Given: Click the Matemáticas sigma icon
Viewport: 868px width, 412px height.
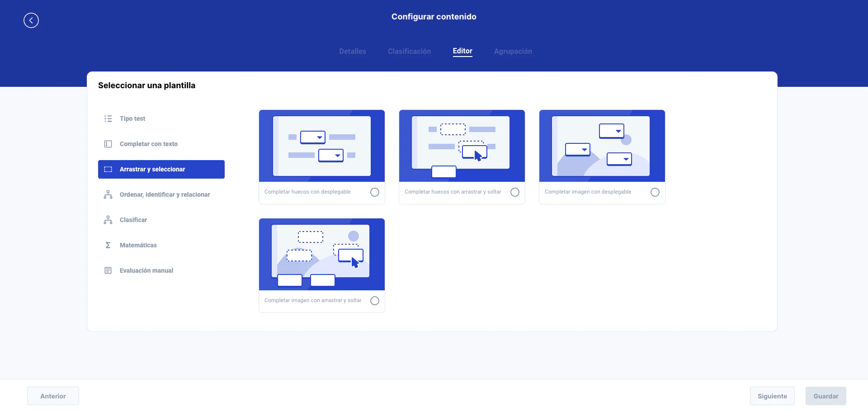Looking at the screenshot, I should (x=108, y=245).
